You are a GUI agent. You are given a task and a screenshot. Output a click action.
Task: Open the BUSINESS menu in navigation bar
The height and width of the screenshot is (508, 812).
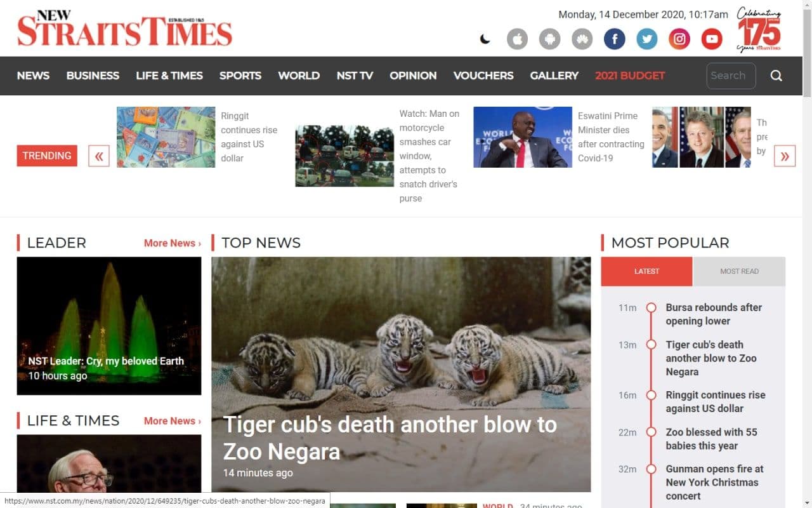point(93,76)
